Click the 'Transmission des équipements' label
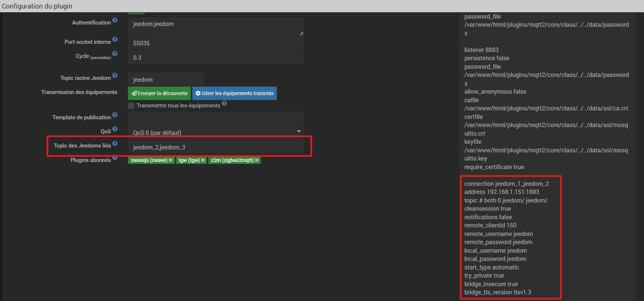 (79, 92)
